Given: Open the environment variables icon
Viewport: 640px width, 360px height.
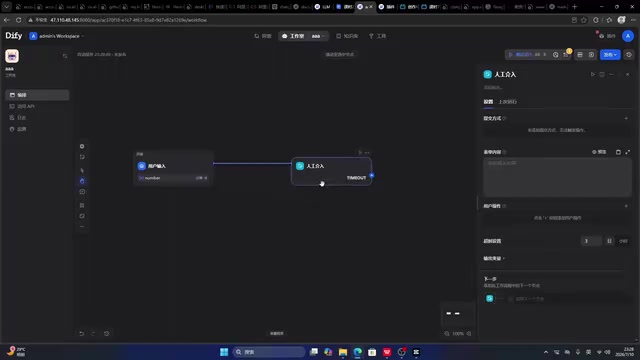Looking at the screenshot, I should point(580,55).
